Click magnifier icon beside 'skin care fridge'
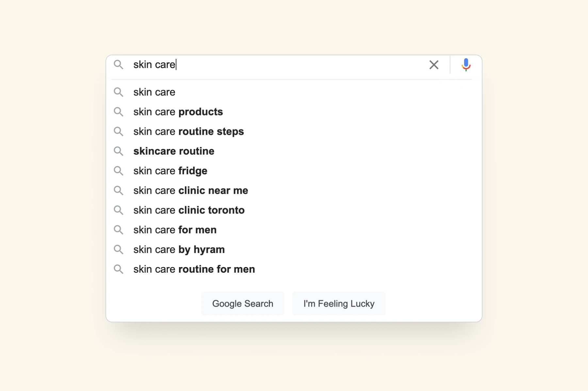The width and height of the screenshot is (588, 391). 118,171
